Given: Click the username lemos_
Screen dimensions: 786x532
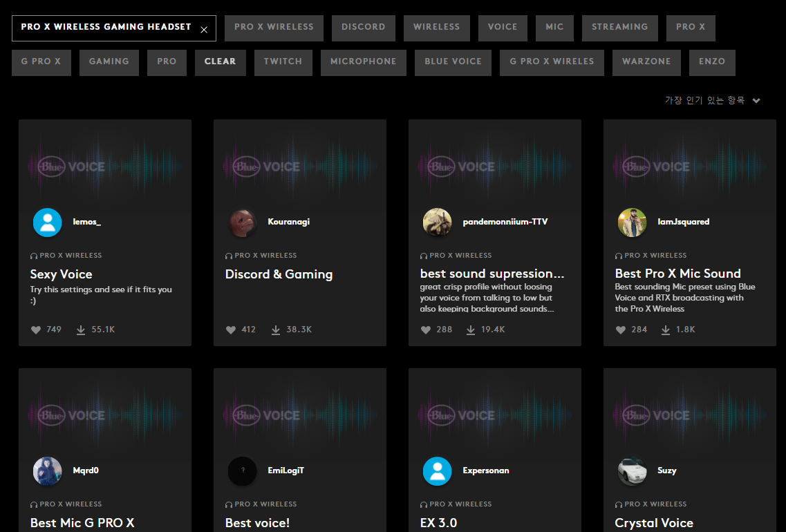Looking at the screenshot, I should (x=86, y=221).
